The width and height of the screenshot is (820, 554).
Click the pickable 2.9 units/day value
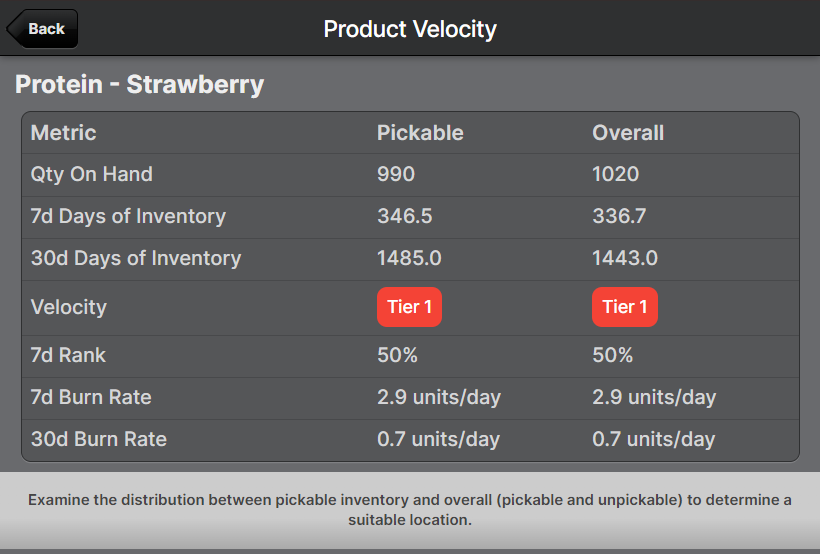pos(439,397)
